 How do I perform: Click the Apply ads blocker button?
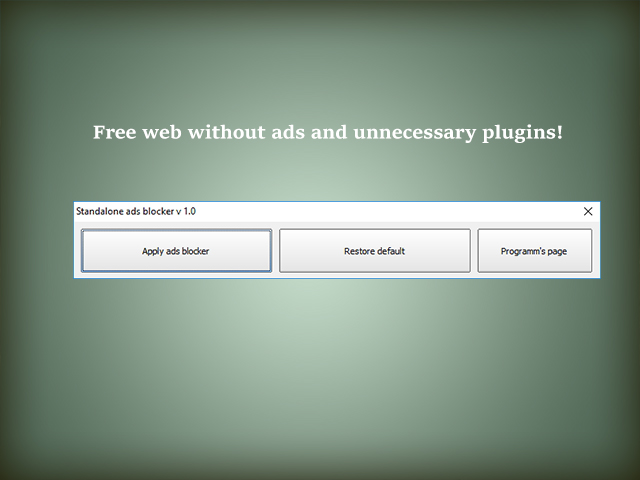point(176,251)
